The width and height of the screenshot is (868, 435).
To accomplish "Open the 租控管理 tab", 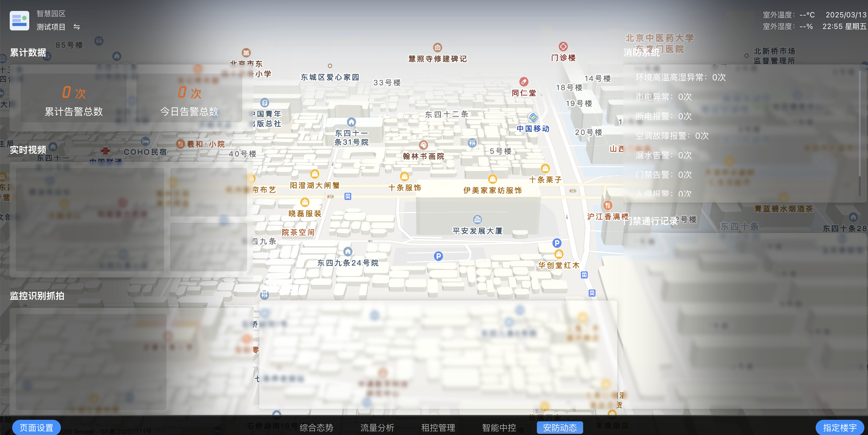I will click(438, 428).
